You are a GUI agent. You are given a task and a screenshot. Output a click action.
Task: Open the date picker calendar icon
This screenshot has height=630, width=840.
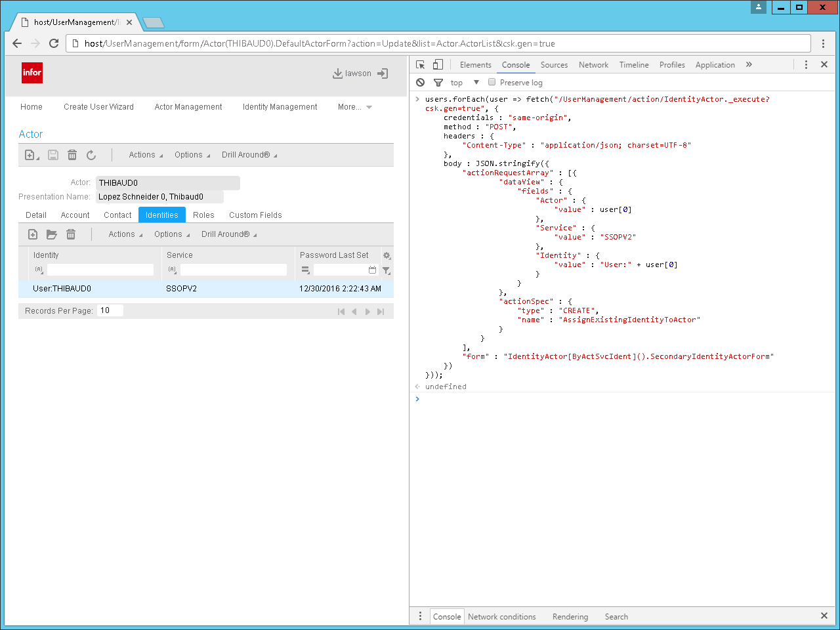click(x=372, y=270)
